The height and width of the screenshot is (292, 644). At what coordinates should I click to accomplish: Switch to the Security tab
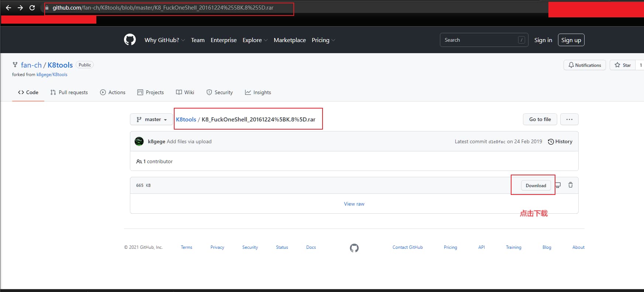[220, 92]
